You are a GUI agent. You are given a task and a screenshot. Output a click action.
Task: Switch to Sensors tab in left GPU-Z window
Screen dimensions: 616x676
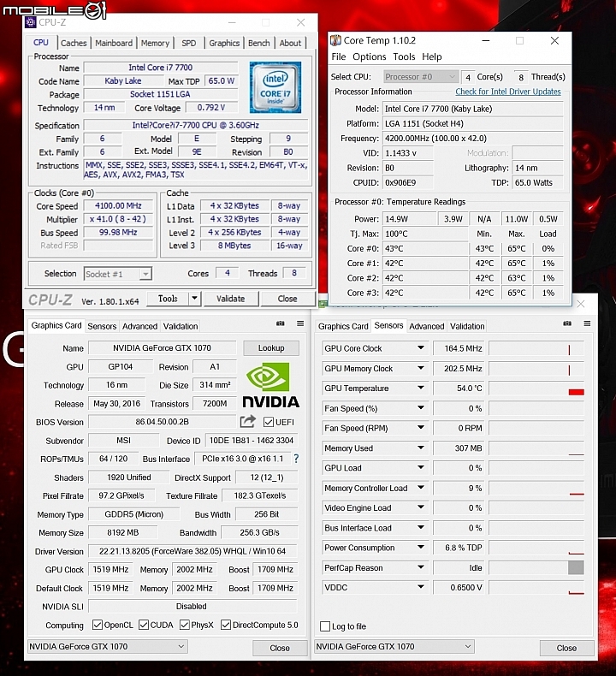(102, 326)
